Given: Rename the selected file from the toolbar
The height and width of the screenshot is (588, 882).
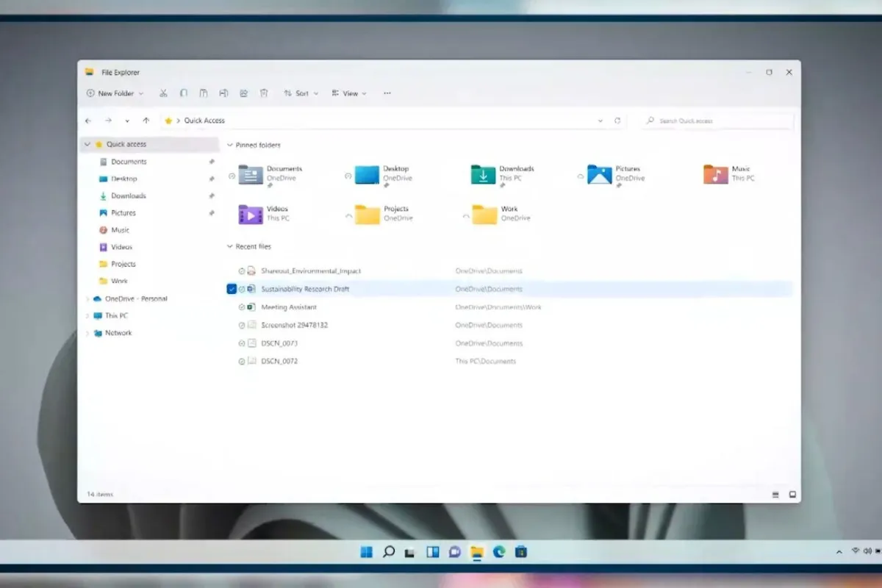Looking at the screenshot, I should (x=224, y=93).
